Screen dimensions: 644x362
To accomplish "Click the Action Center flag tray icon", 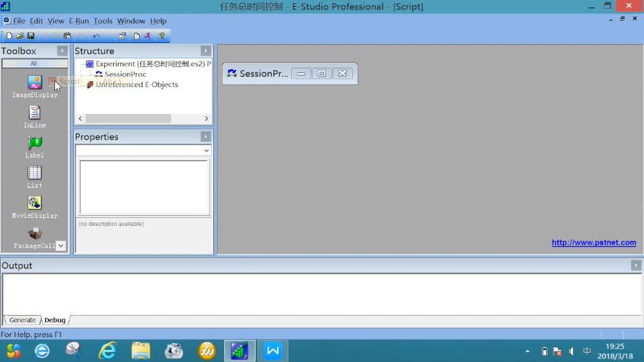I will coord(557,351).
